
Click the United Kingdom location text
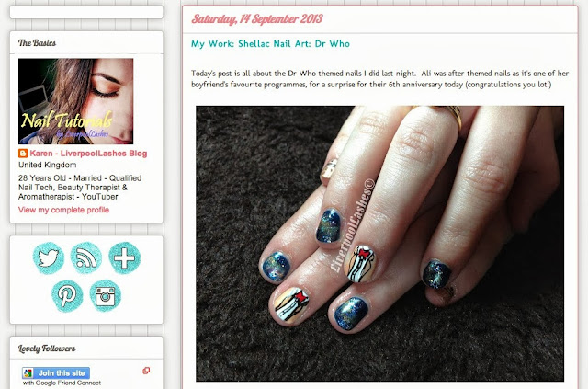(47, 165)
